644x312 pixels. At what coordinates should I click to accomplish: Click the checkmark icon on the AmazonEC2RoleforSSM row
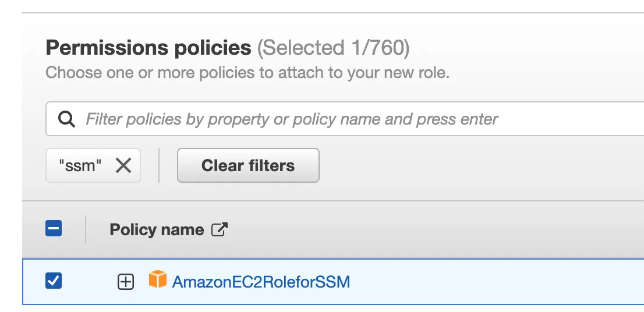(54, 281)
